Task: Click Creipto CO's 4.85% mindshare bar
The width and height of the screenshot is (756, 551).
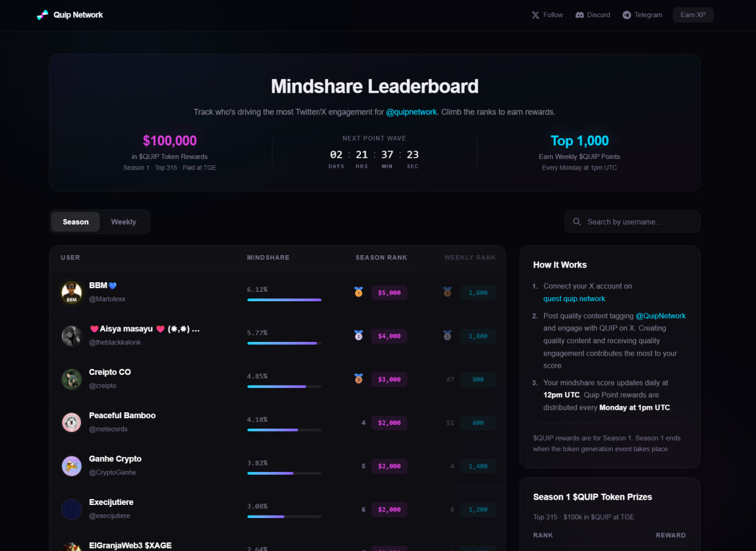Action: (284, 387)
